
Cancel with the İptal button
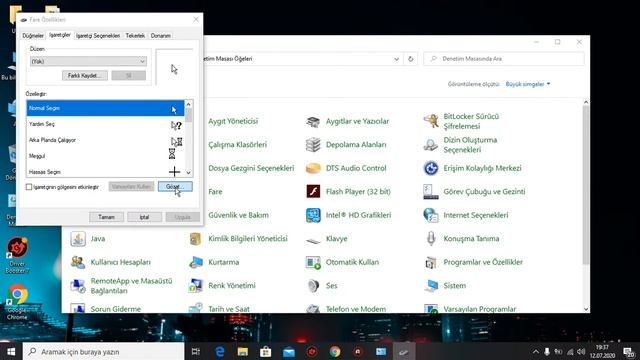pyautogui.click(x=144, y=217)
